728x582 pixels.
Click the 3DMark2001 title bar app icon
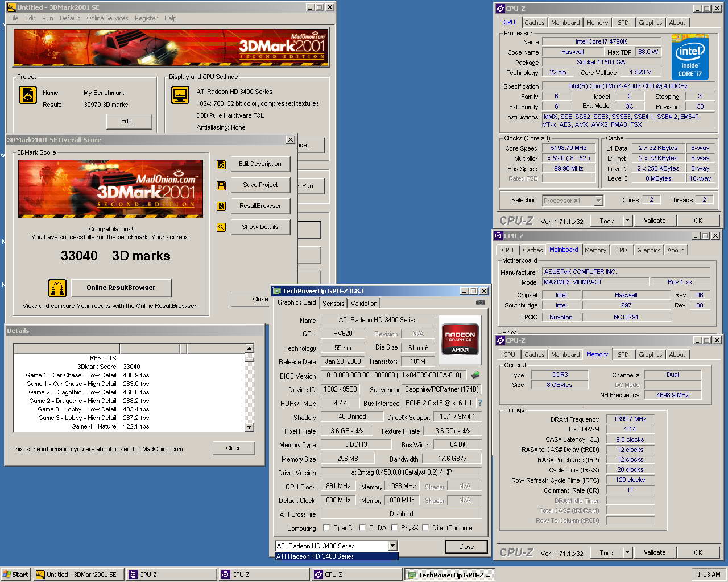pyautogui.click(x=11, y=7)
